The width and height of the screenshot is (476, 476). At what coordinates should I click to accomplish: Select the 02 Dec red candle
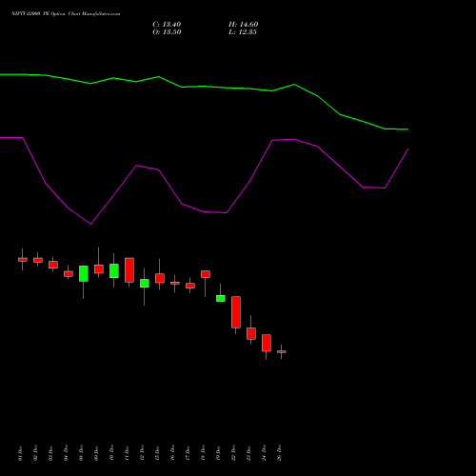38,260
